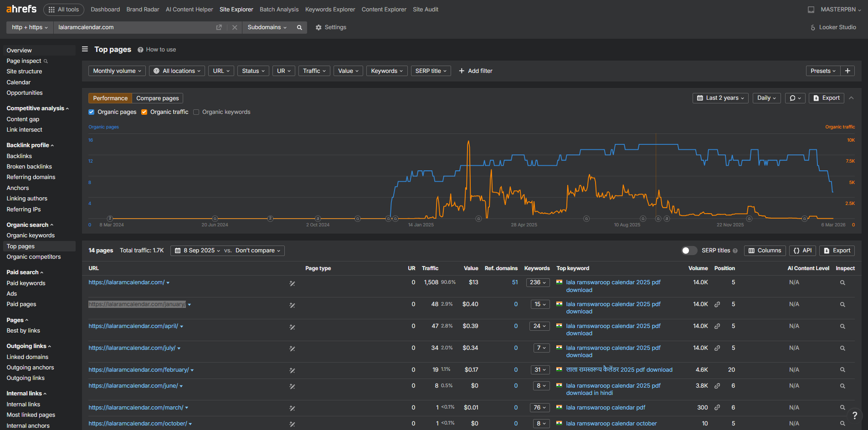This screenshot has height=430, width=868.
Task: Click the search magnifier icon
Action: (299, 27)
